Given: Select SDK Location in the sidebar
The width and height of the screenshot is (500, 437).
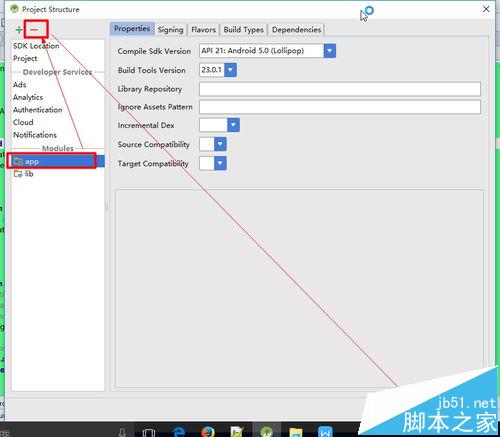Looking at the screenshot, I should click(x=36, y=46).
